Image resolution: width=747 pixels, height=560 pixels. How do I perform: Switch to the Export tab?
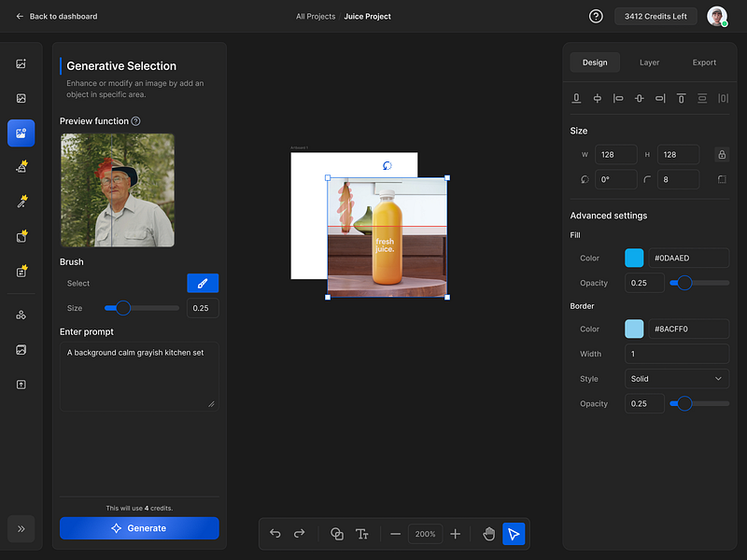coord(704,63)
